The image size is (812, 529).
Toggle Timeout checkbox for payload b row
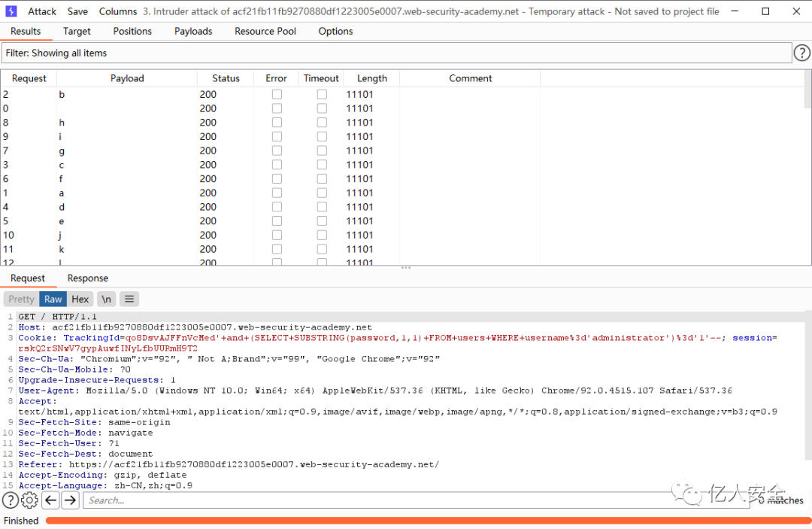click(x=322, y=94)
